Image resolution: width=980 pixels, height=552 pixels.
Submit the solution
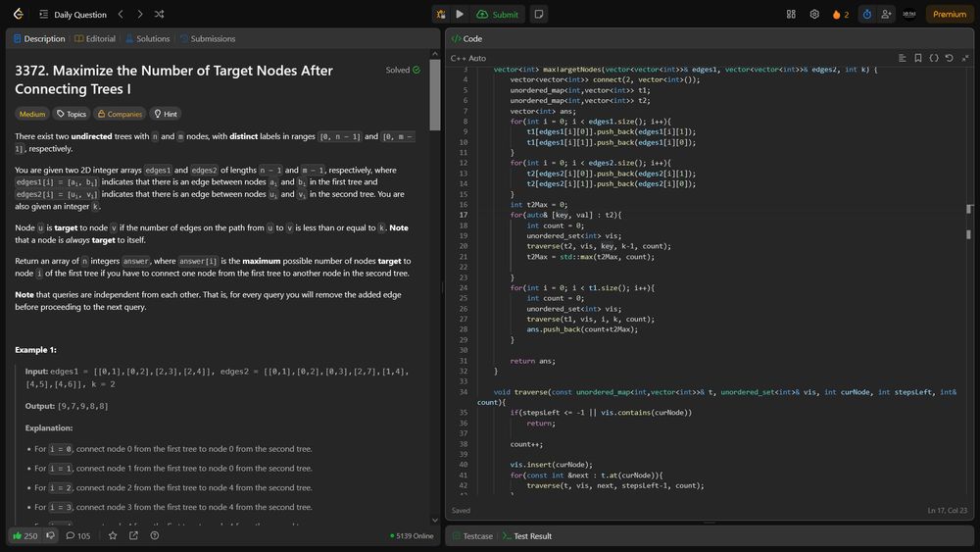(498, 15)
